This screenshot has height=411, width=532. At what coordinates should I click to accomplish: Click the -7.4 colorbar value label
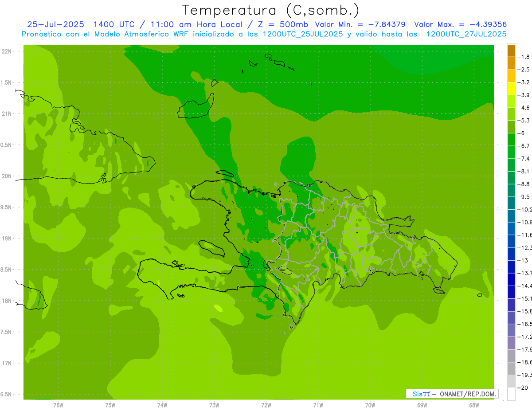pos(524,159)
